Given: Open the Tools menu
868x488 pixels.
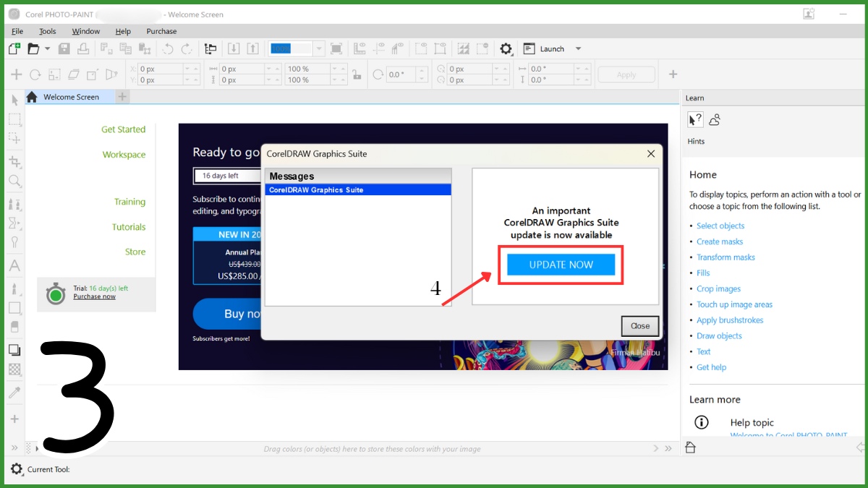Looking at the screenshot, I should 48,31.
